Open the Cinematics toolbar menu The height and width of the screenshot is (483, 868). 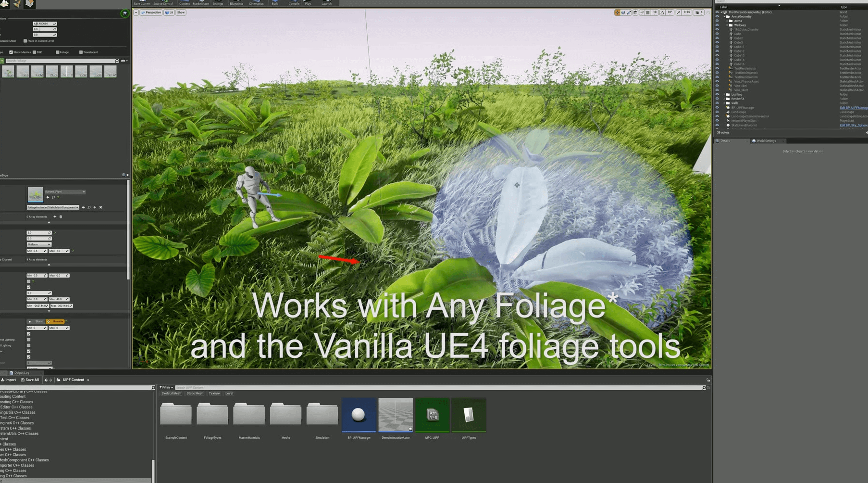pyautogui.click(x=256, y=3)
